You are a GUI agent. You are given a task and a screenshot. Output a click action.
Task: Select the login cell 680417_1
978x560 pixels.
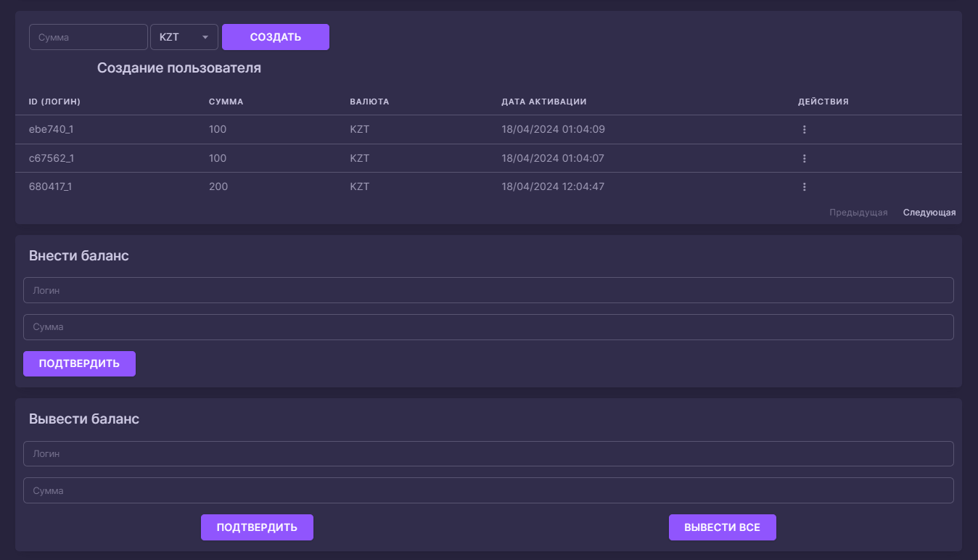coord(50,186)
